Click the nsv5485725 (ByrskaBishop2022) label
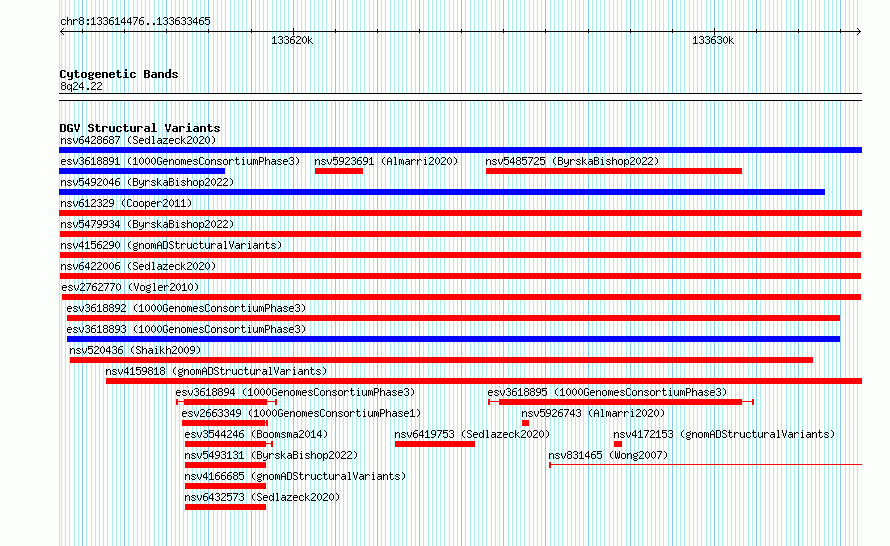Screen dimensions: 890x546 point(572,161)
